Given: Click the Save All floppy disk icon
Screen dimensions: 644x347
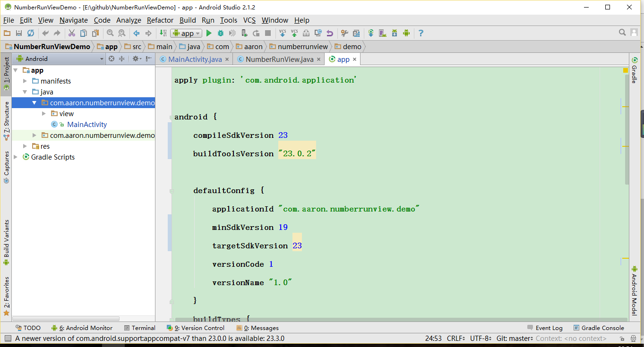Looking at the screenshot, I should (x=19, y=33).
